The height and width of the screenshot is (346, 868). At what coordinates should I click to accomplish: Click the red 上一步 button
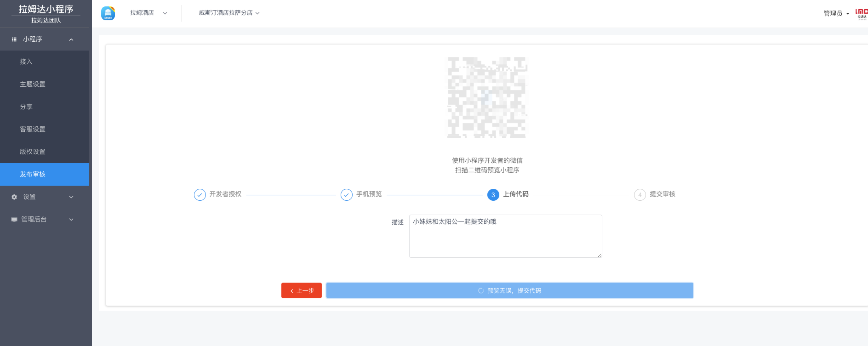tap(302, 291)
